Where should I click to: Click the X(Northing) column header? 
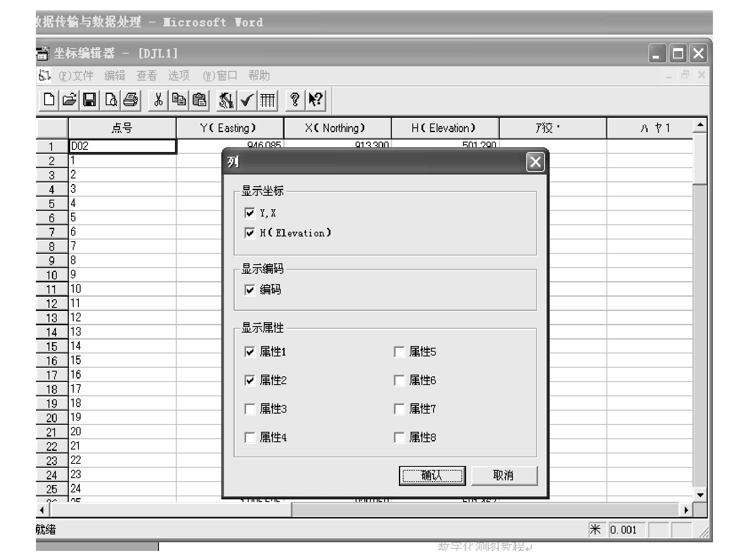point(337,128)
